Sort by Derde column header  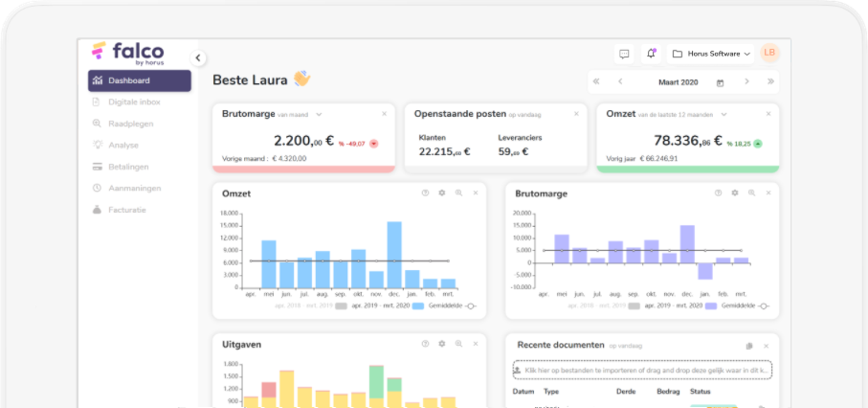(x=625, y=392)
